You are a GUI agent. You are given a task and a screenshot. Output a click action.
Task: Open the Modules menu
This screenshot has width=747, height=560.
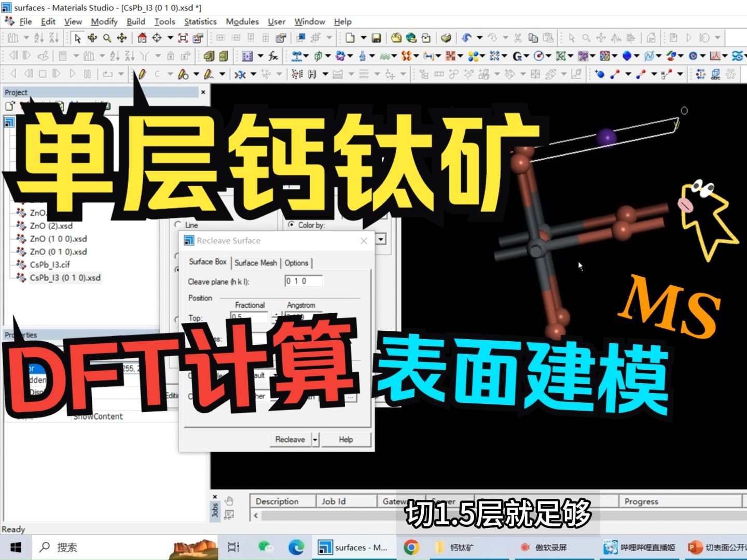[x=242, y=21]
